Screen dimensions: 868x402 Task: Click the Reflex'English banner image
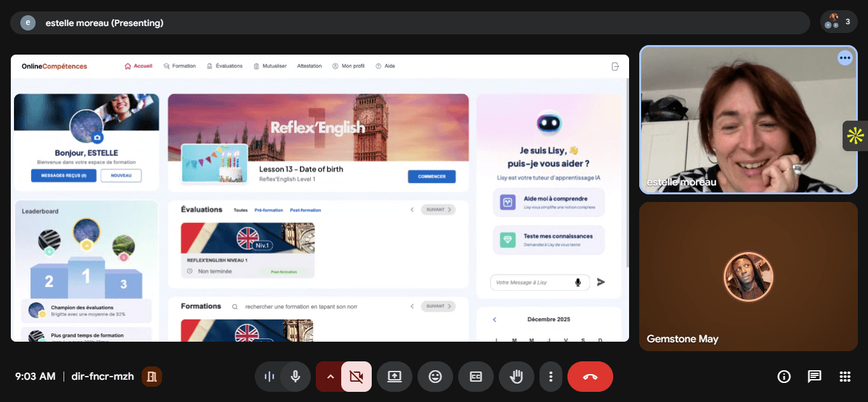pyautogui.click(x=318, y=127)
